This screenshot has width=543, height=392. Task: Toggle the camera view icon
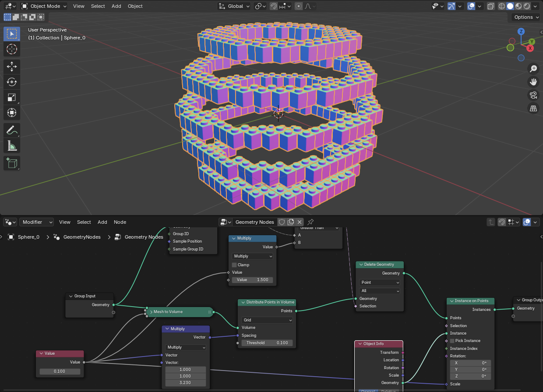point(533,95)
